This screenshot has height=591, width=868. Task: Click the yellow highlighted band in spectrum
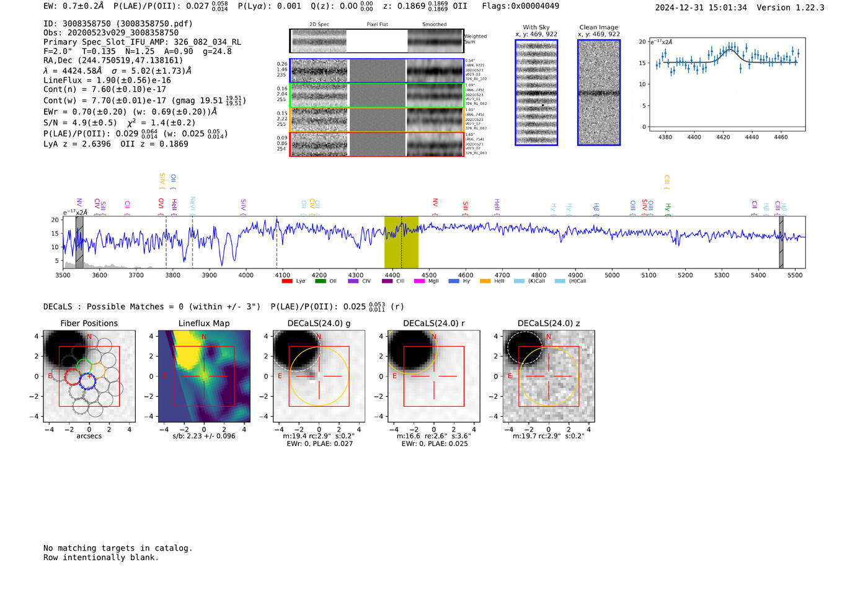click(x=401, y=242)
